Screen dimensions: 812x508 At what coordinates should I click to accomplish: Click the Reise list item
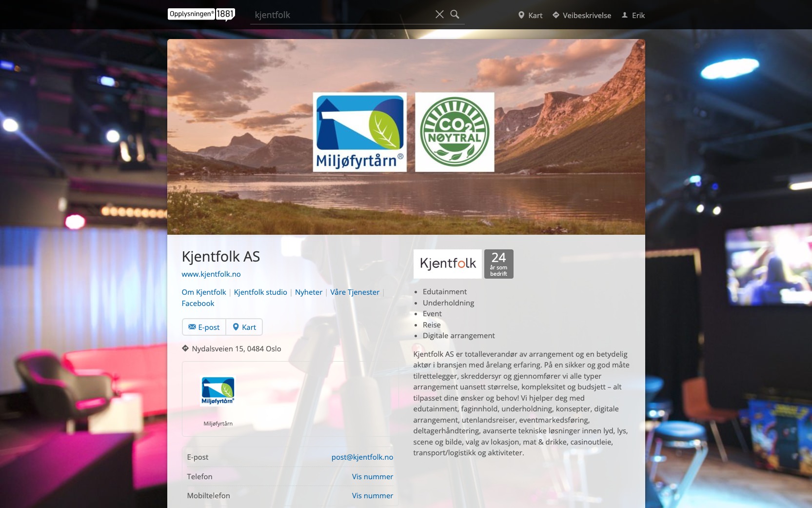click(x=432, y=325)
